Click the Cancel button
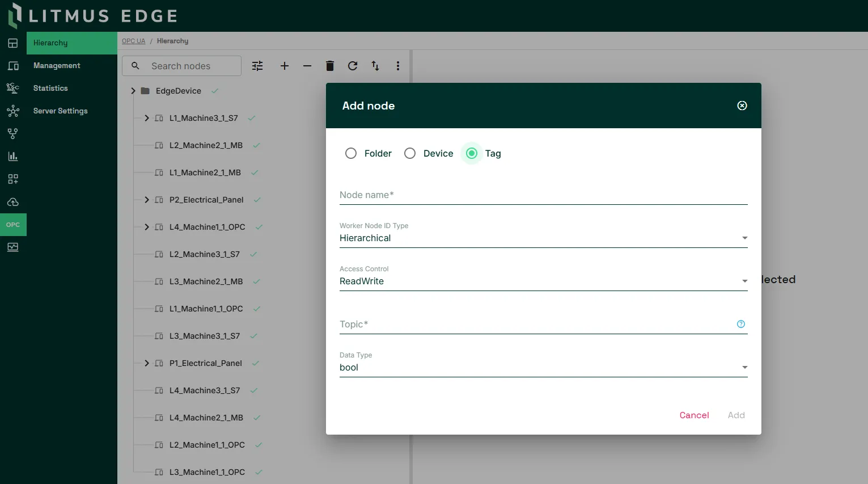868x484 pixels. click(694, 415)
